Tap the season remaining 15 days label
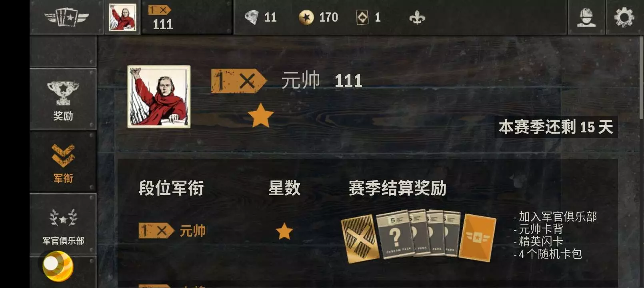 tap(556, 127)
